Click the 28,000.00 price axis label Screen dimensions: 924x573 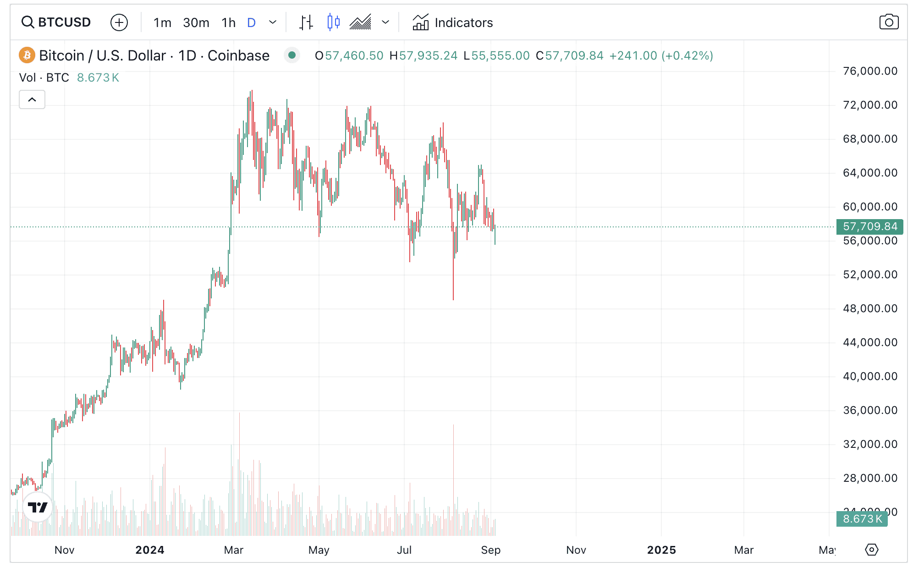coord(870,478)
